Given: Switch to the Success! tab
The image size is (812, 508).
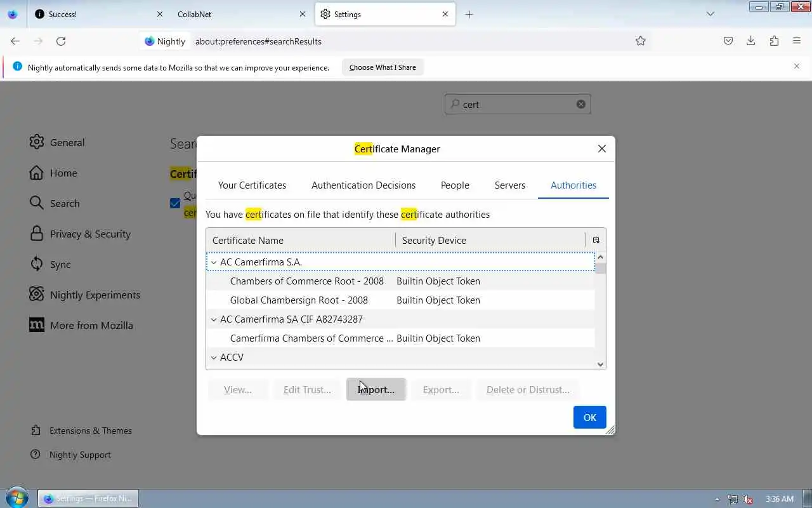Looking at the screenshot, I should (x=98, y=14).
